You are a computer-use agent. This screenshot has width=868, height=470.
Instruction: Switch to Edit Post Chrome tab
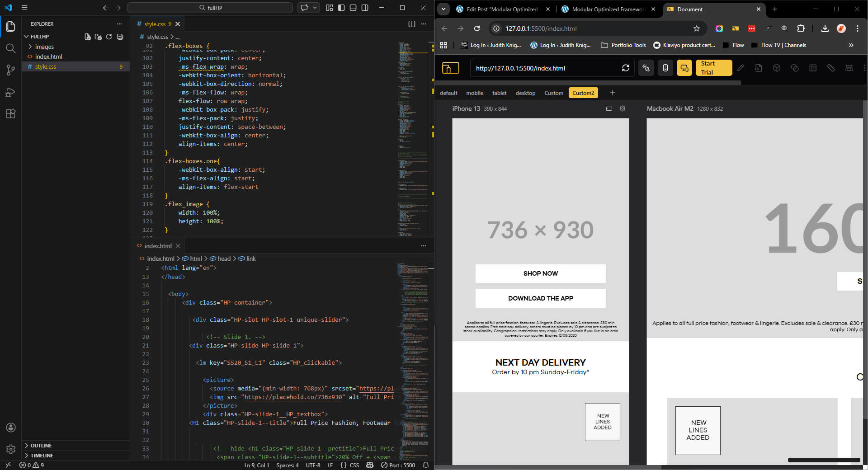click(x=502, y=9)
